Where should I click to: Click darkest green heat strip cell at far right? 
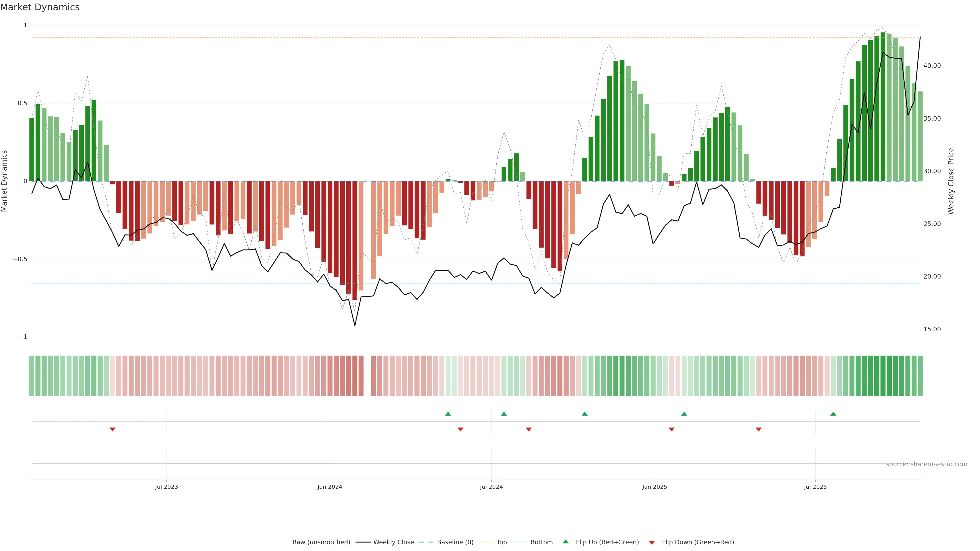[x=883, y=375]
